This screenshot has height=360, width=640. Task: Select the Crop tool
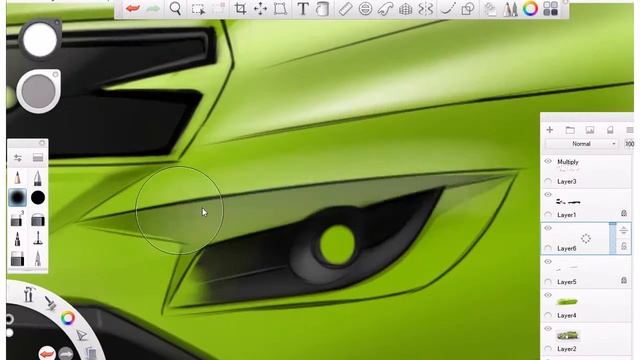(240, 9)
